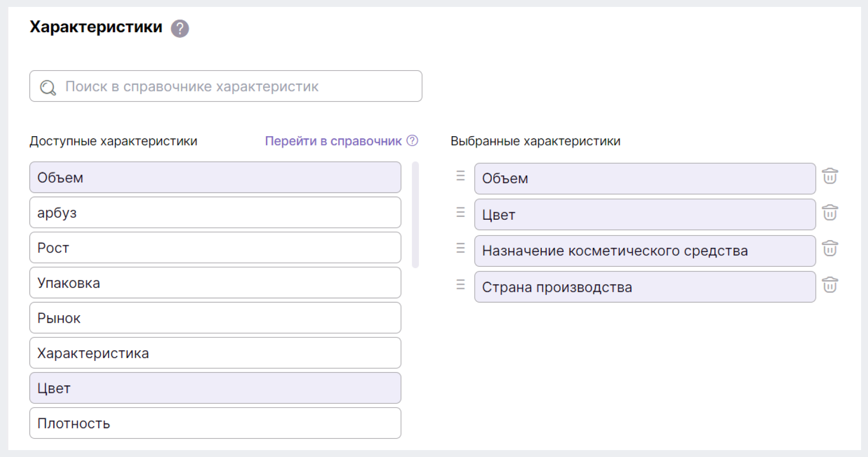Click the magnifier search icon

48,87
